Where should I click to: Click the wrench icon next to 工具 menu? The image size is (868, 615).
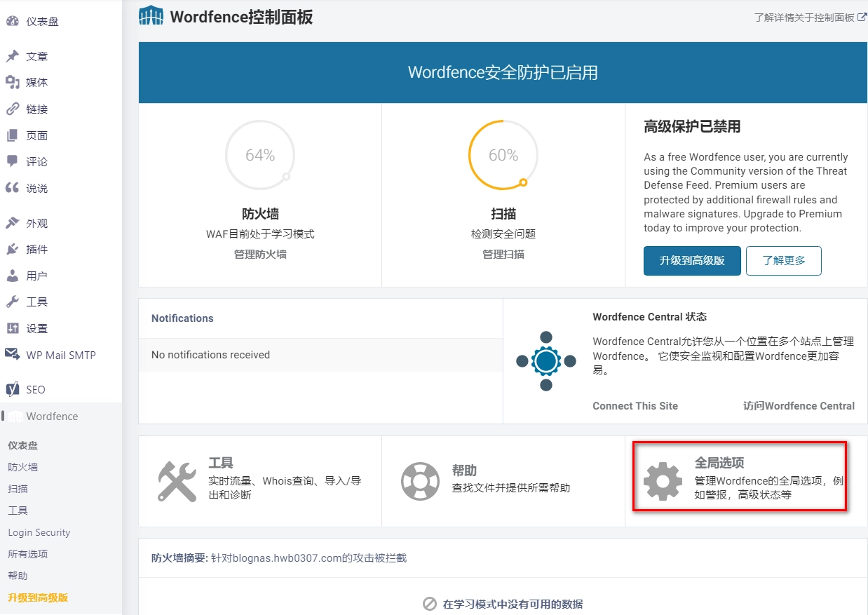tap(12, 302)
